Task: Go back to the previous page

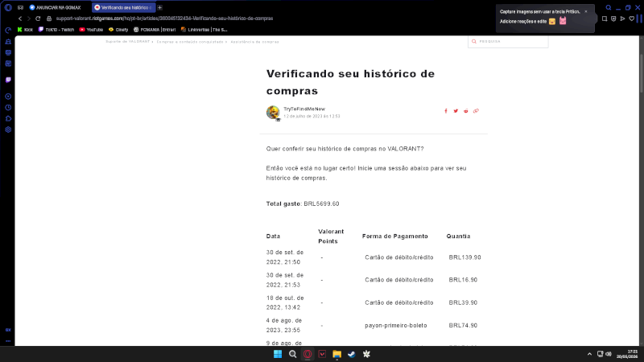Action: (x=19, y=19)
